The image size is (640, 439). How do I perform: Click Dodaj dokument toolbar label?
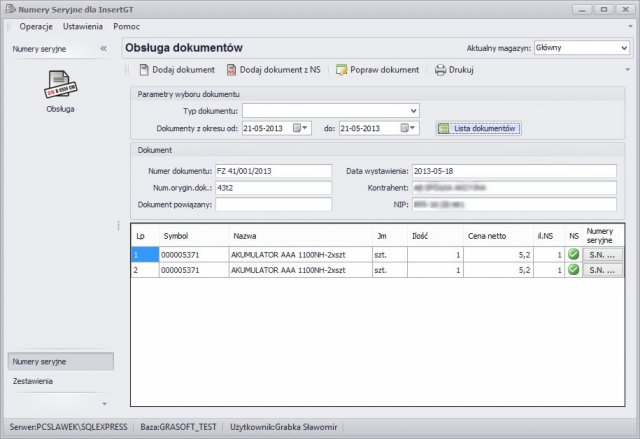point(183,70)
